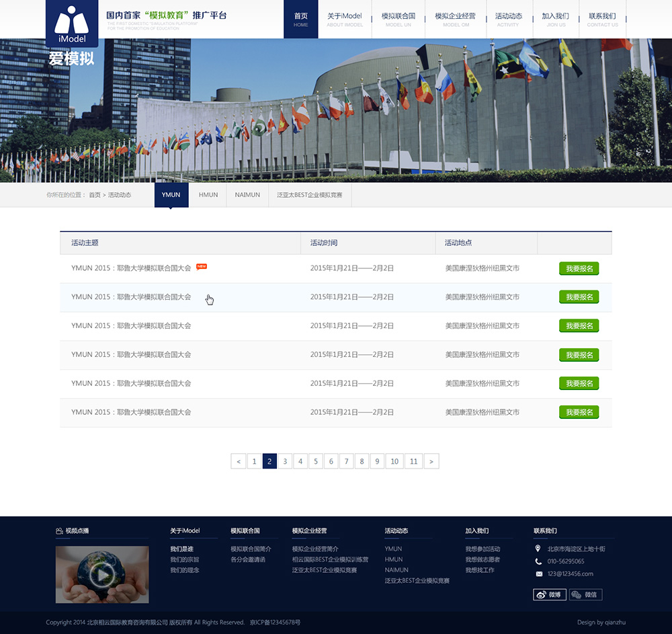This screenshot has height=634, width=672.
Task: Click the envelope icon beside the email address
Action: (538, 574)
